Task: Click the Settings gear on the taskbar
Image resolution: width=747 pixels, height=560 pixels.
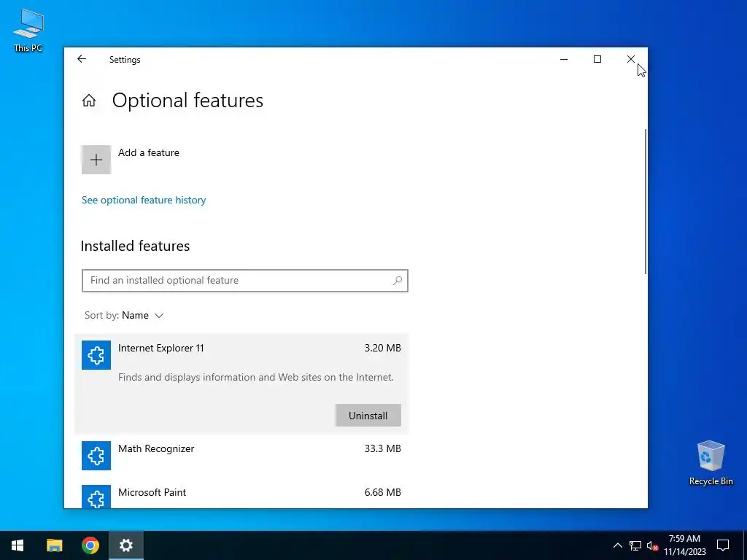Action: (126, 545)
